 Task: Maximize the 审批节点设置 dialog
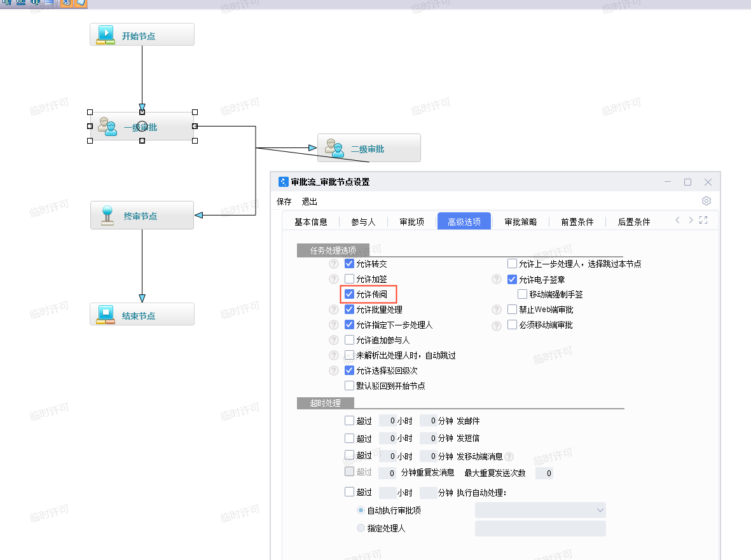(688, 182)
